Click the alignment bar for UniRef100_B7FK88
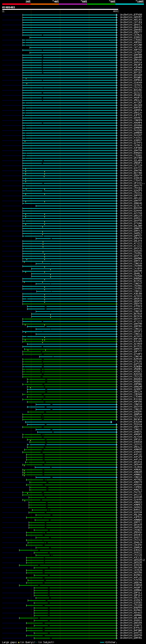The image size is (146, 644). tap(70, 15)
